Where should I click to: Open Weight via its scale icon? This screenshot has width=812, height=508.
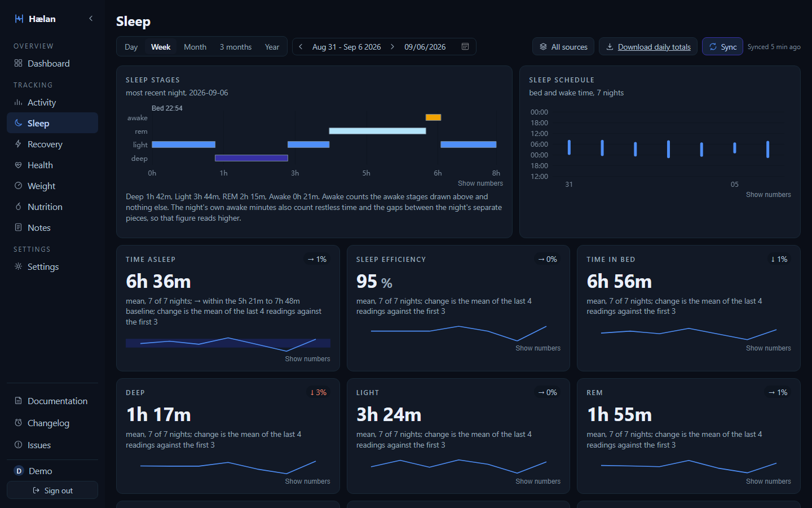point(19,186)
